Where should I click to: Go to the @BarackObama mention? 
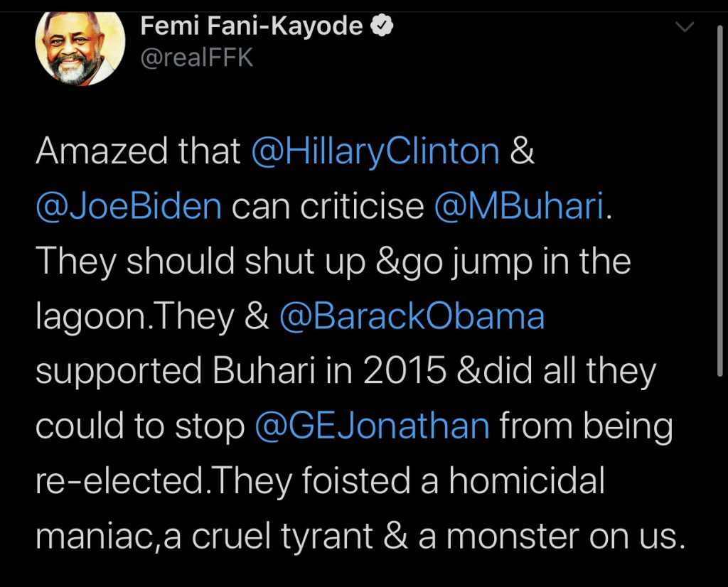pos(412,316)
